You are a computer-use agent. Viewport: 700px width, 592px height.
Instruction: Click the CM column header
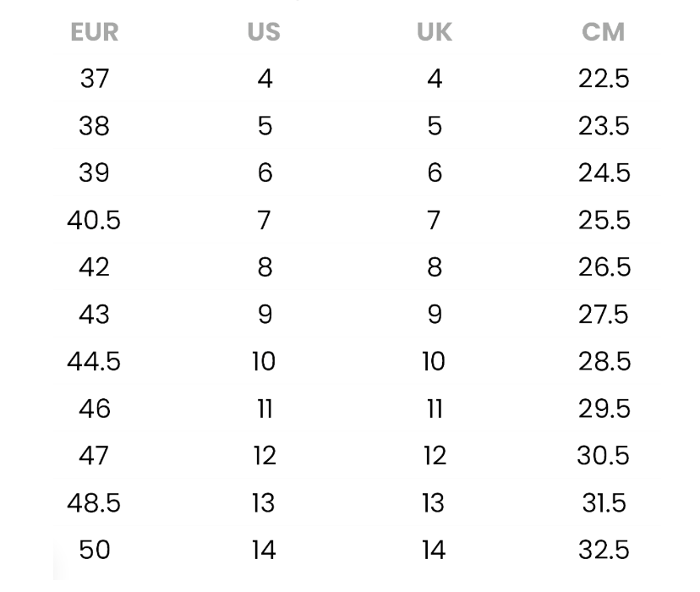(603, 32)
